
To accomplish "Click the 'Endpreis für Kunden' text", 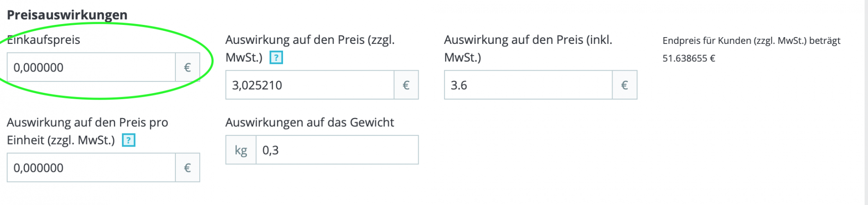I will pos(751,41).
